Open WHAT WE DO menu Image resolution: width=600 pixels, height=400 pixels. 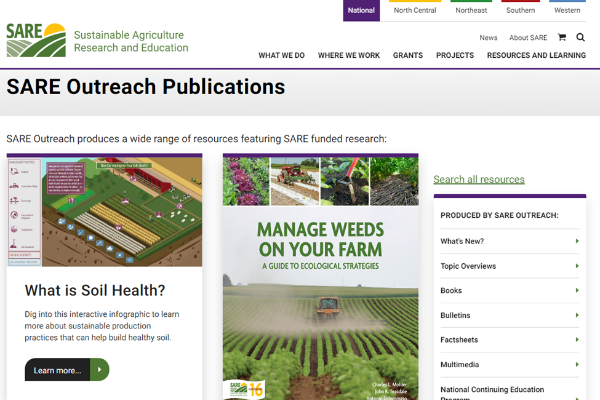282,56
